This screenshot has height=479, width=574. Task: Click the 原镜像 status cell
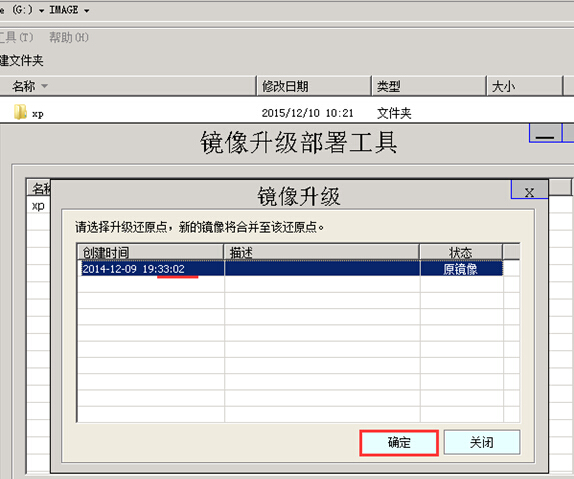pos(461,269)
